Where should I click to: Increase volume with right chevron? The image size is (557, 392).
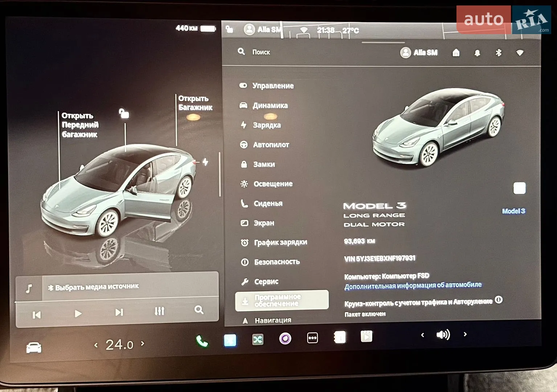[x=465, y=334]
